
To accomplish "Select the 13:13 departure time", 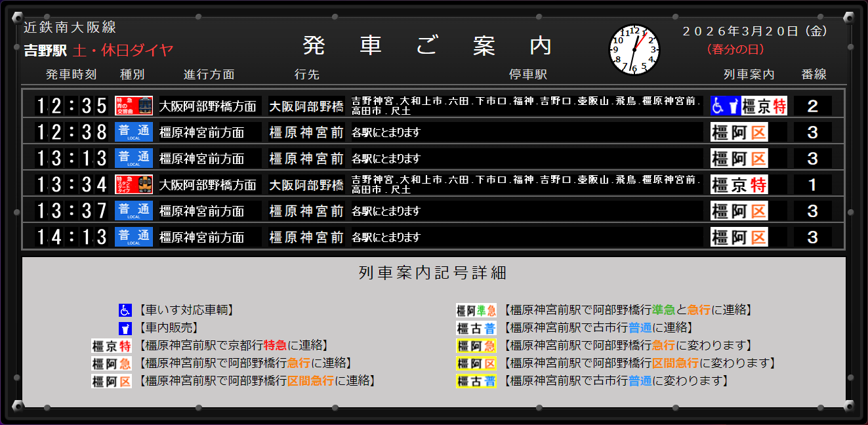I will (71, 158).
